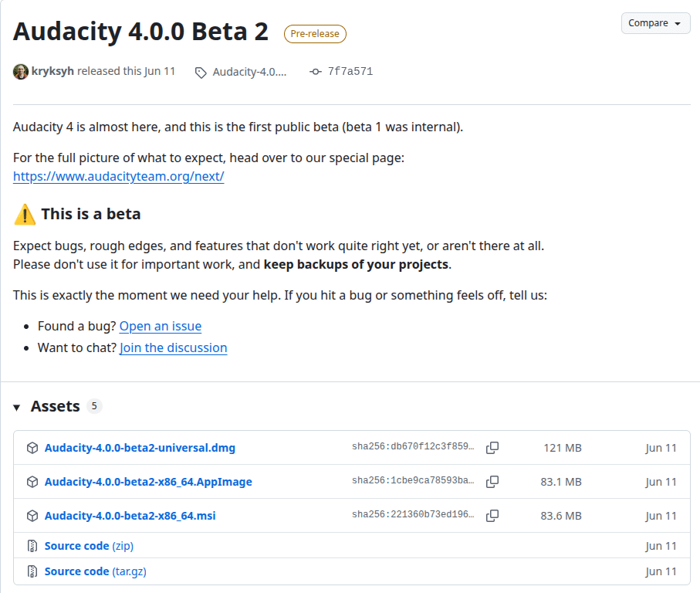Open the Audacity-4.0.... tag link
This screenshot has height=593, width=700.
coord(249,72)
